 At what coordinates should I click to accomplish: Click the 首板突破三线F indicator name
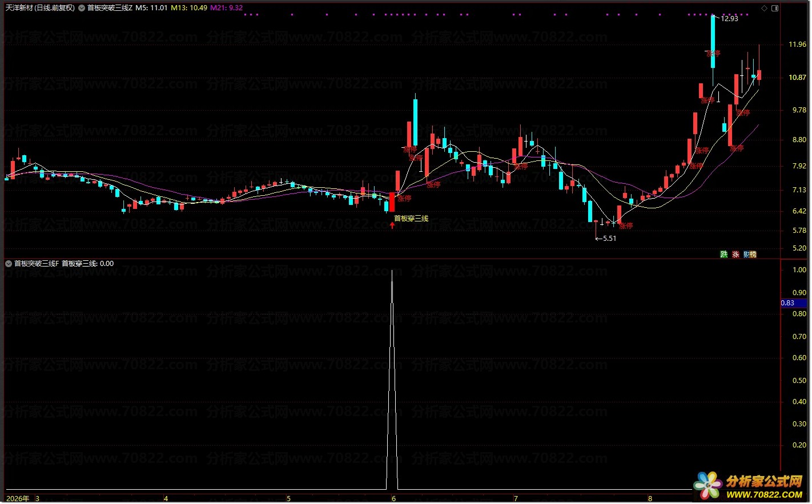(x=37, y=264)
